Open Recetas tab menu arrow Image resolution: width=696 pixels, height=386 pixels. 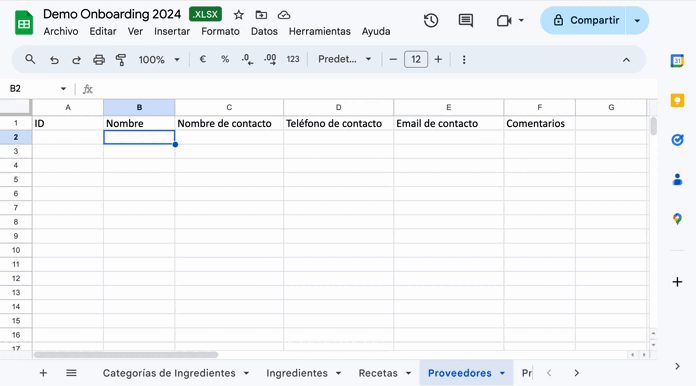pyautogui.click(x=408, y=373)
